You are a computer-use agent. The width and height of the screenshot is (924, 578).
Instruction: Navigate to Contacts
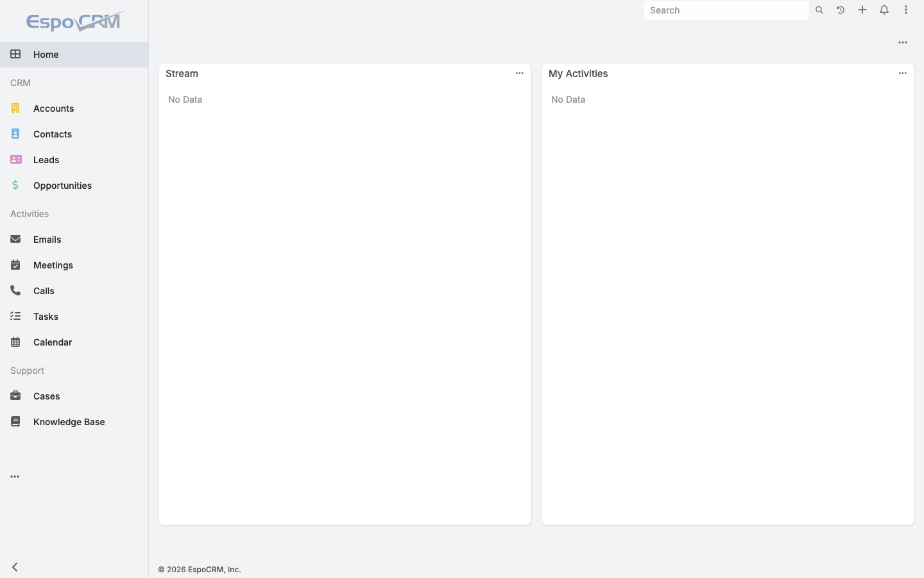coord(74,134)
